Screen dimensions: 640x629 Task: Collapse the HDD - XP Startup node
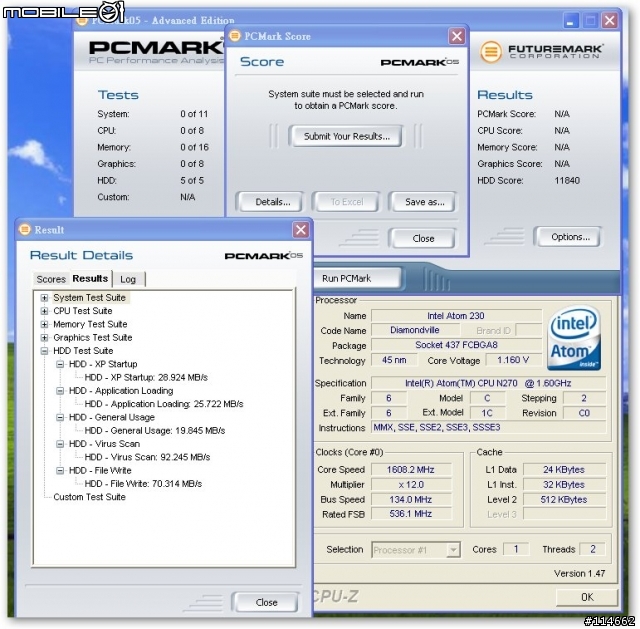click(60, 364)
